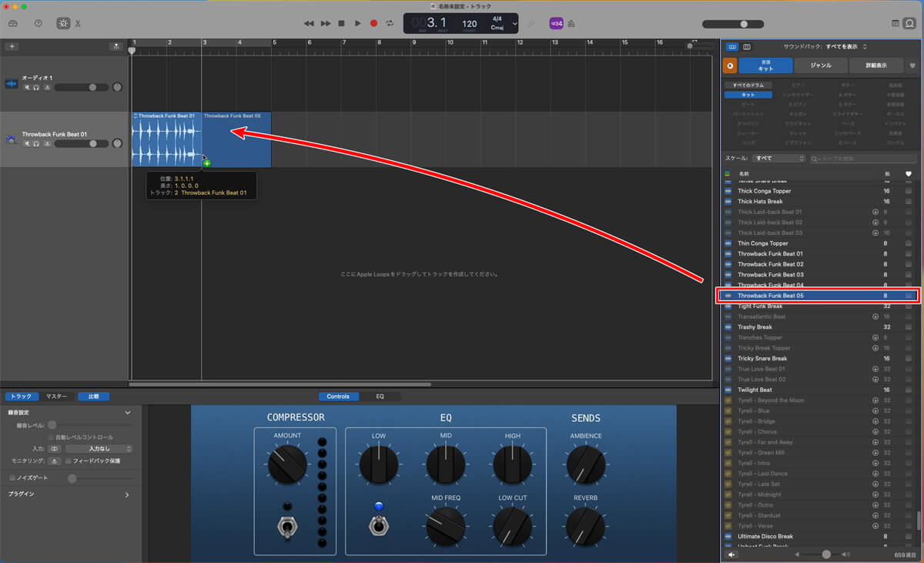The image size is (924, 563).
Task: Click the tuner fork icon
Action: 531,23
